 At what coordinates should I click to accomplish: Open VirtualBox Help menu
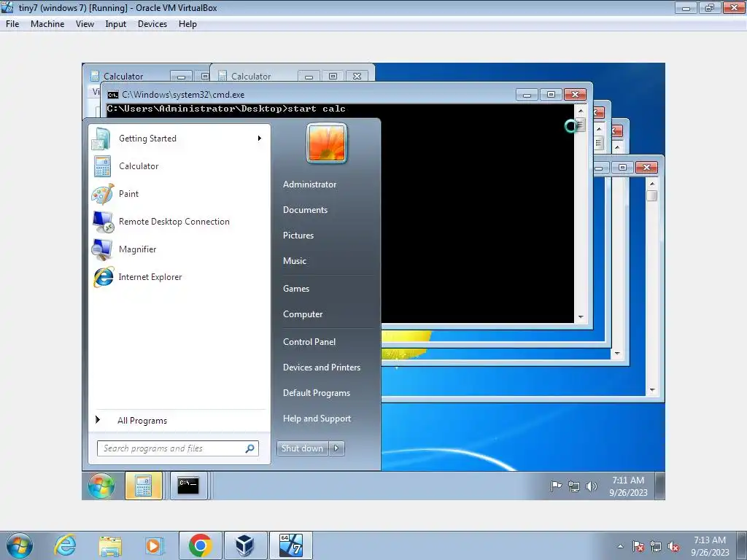187,24
